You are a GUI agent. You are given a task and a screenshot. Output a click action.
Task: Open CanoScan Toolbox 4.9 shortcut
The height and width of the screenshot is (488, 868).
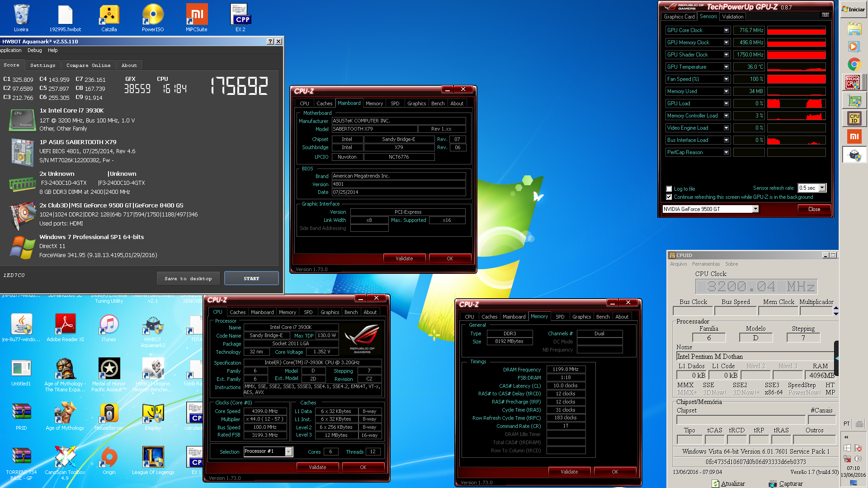65,463
